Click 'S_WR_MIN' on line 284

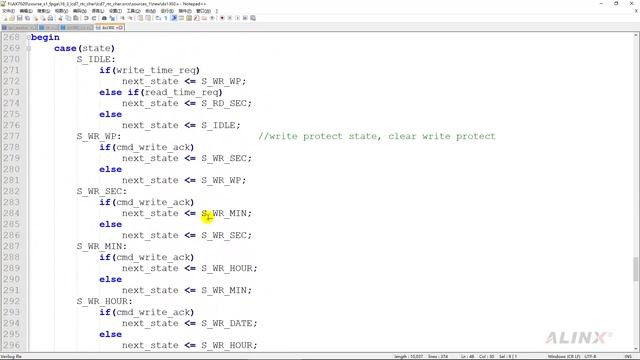tap(224, 213)
